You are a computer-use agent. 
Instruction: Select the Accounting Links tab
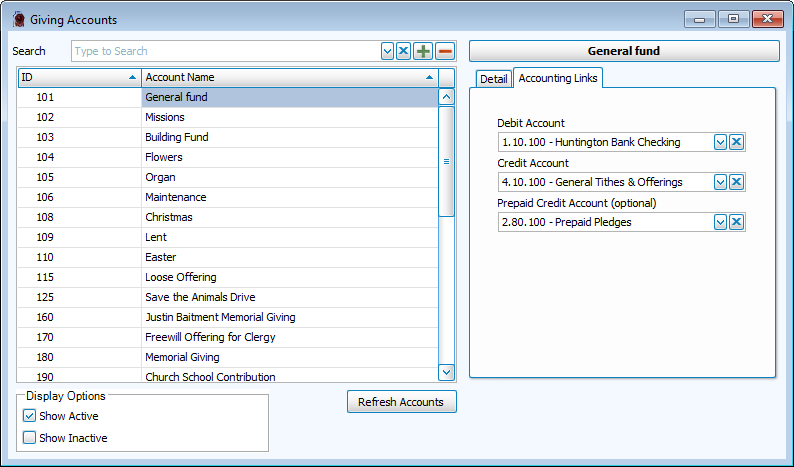pyautogui.click(x=558, y=79)
